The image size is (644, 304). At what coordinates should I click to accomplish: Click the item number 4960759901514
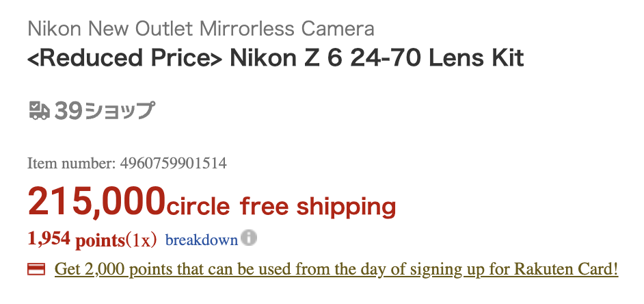coord(173,164)
